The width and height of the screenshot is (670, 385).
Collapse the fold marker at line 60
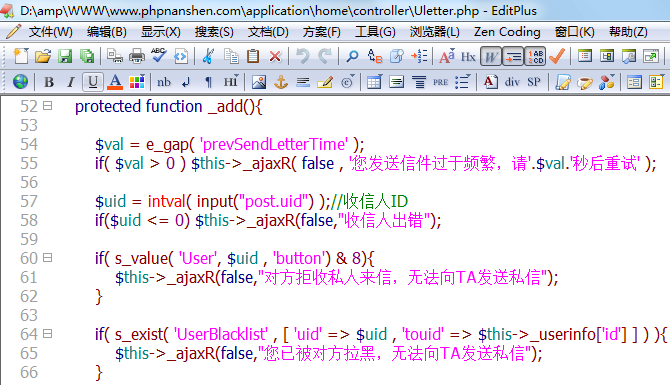[x=47, y=258]
